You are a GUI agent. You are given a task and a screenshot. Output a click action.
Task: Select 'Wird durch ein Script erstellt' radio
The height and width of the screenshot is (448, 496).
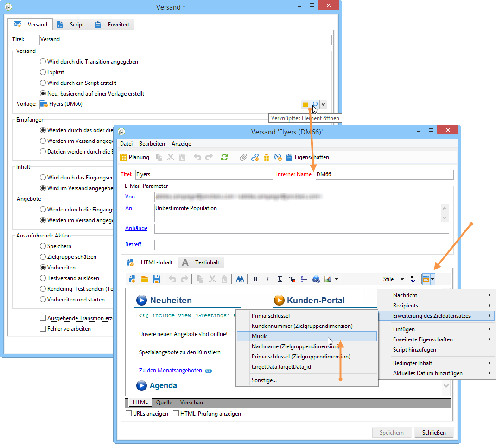coord(43,83)
